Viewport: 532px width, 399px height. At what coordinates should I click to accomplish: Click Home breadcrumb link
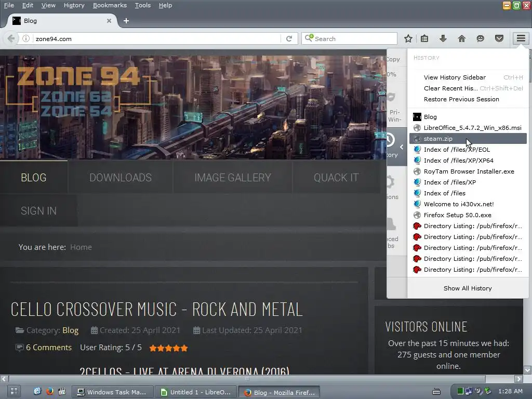coord(81,247)
